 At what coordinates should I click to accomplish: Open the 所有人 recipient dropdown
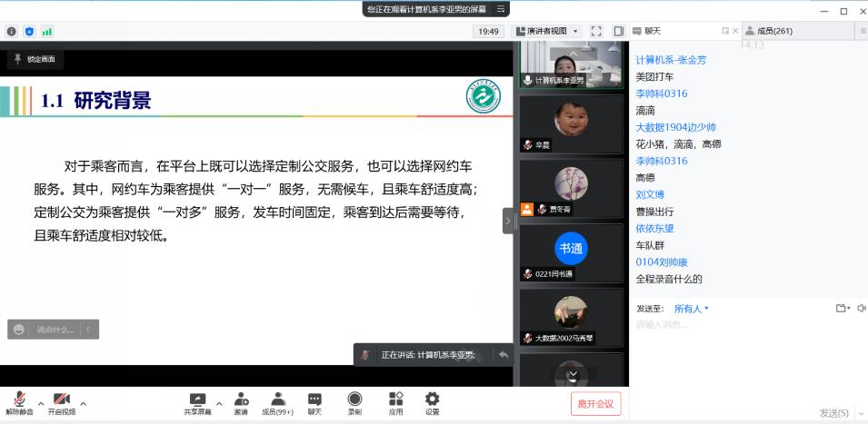tap(692, 309)
